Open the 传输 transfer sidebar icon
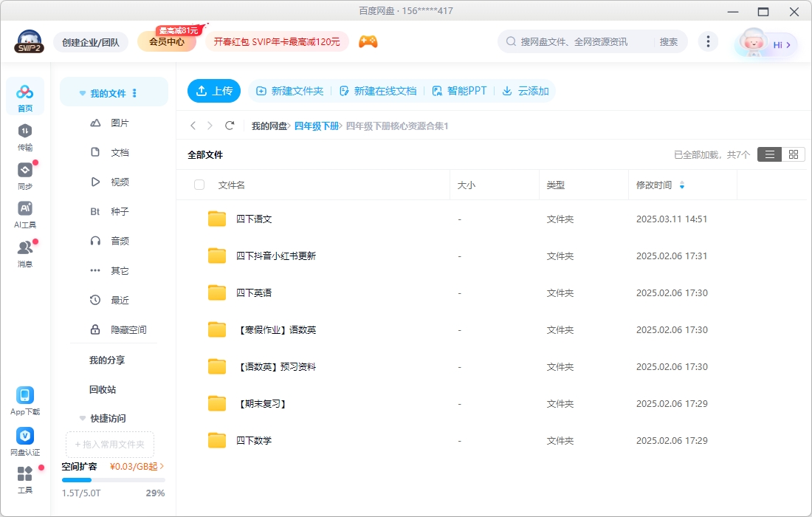Image resolution: width=812 pixels, height=517 pixels. tap(25, 137)
